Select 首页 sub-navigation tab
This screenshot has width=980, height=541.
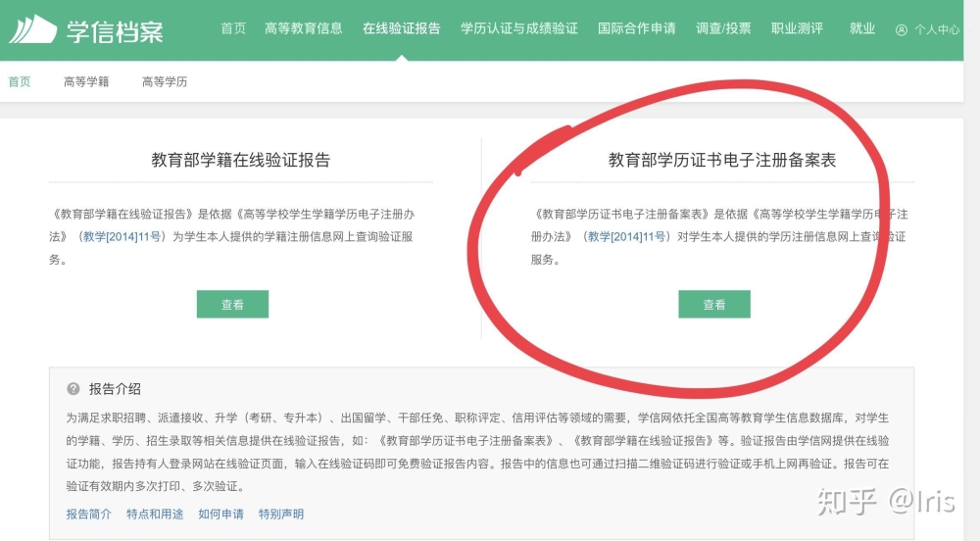point(19,82)
